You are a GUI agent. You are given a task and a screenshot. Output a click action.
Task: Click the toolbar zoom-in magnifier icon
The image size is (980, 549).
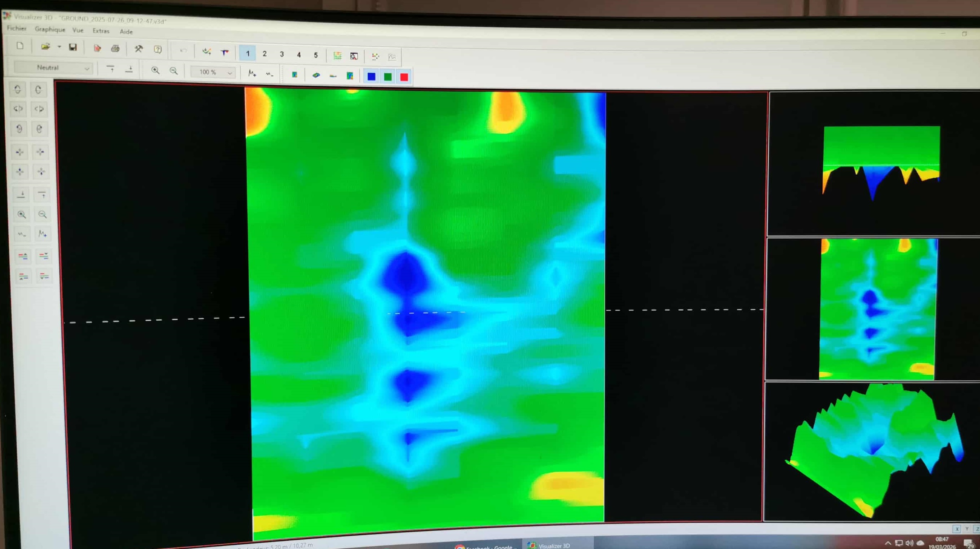[x=155, y=70]
